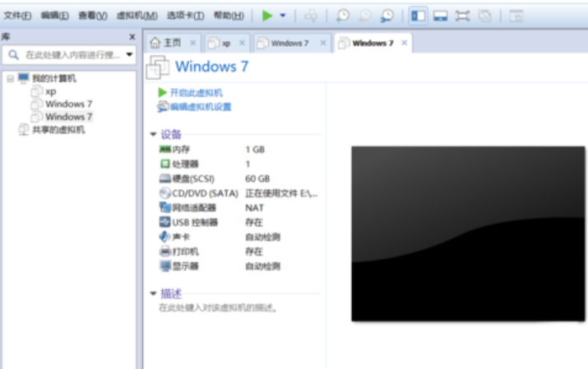Screen dimensions: 588x369
Task: Toggle the thumbnail bar view icon
Action: click(x=440, y=16)
